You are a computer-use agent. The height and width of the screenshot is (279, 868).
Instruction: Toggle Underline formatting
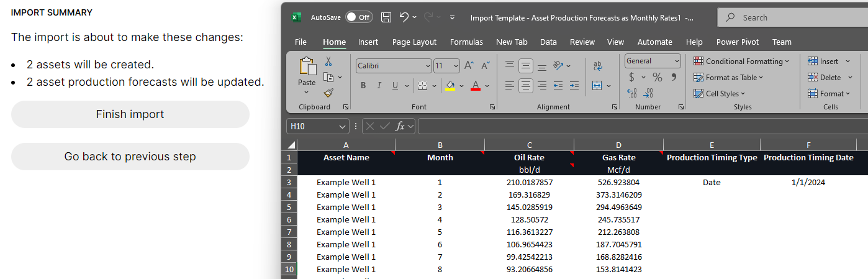(x=396, y=86)
